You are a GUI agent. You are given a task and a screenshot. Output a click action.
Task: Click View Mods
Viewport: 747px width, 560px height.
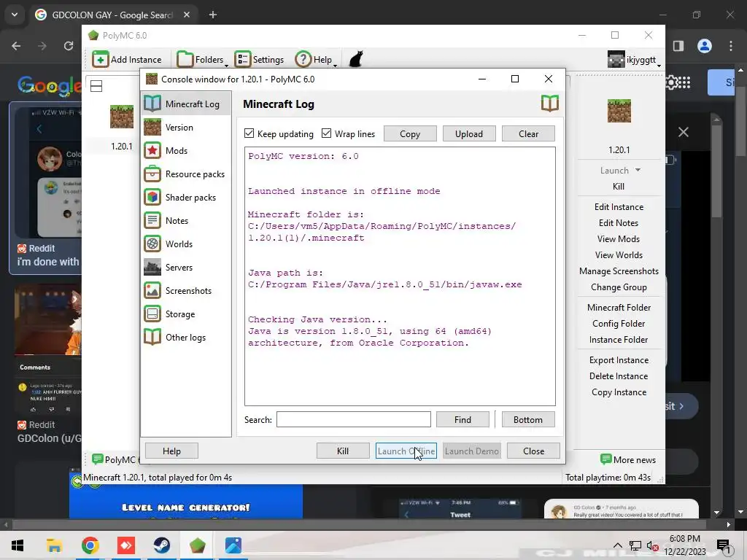[x=619, y=239]
